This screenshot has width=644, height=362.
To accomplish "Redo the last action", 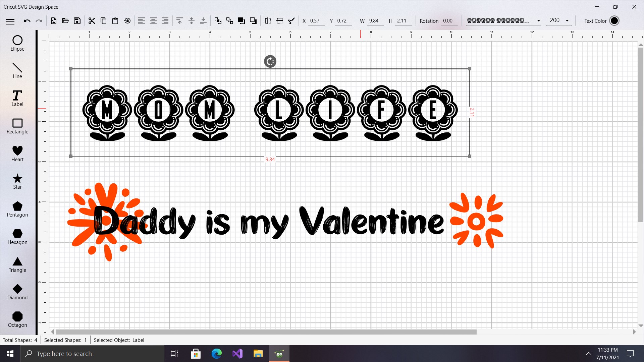I will coord(39,21).
